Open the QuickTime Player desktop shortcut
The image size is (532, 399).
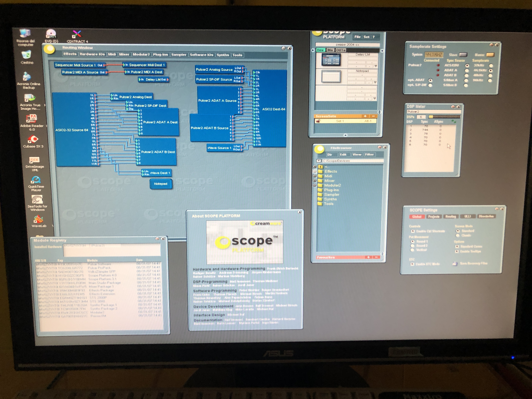(36, 184)
